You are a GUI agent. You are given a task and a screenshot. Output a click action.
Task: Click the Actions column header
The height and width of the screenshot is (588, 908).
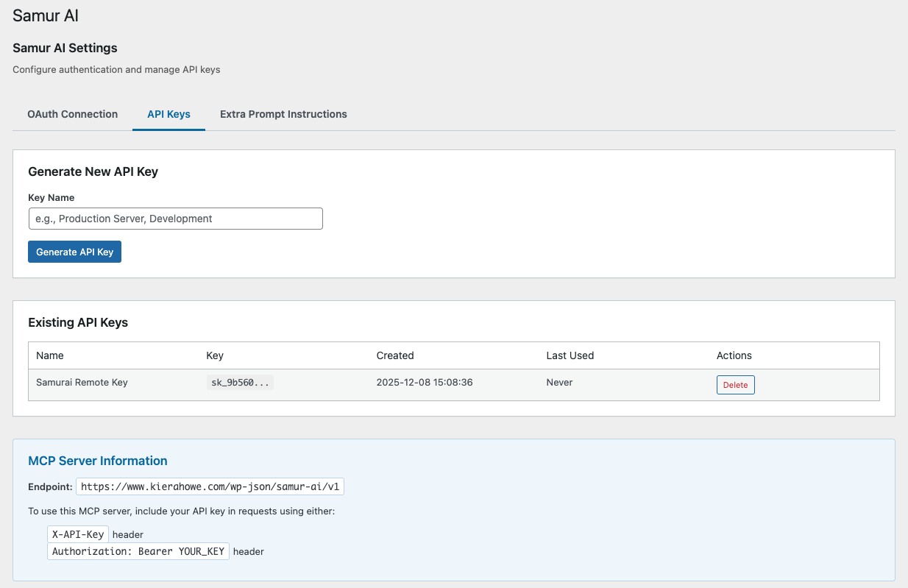[x=734, y=355]
